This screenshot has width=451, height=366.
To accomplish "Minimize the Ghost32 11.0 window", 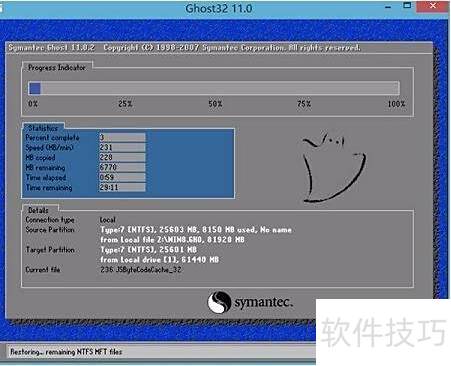I will point(388,7).
